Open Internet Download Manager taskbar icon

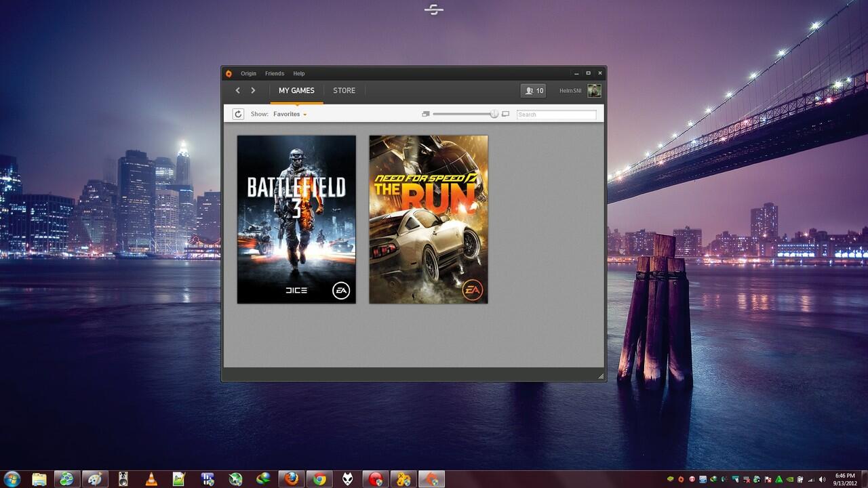263,479
